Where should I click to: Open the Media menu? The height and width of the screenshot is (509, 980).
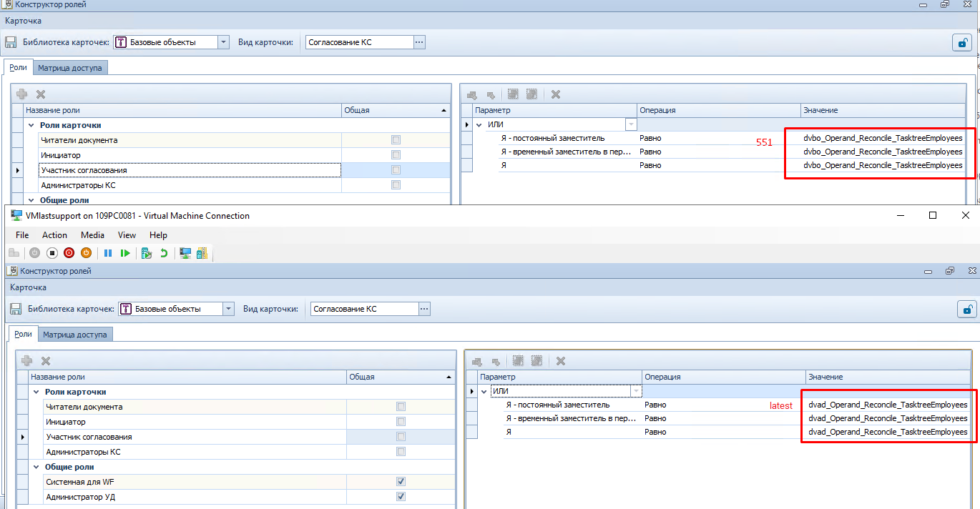click(x=92, y=235)
